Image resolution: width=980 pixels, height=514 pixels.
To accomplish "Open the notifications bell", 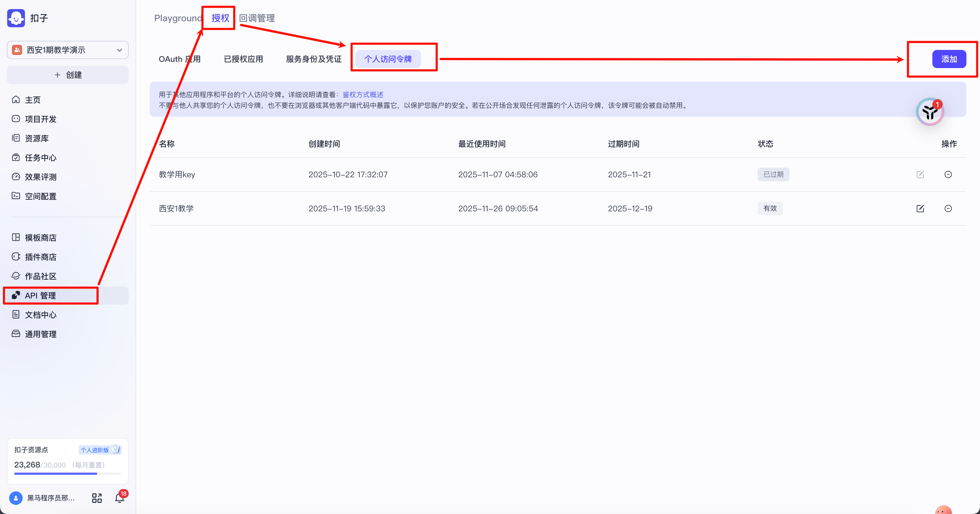I will 120,498.
